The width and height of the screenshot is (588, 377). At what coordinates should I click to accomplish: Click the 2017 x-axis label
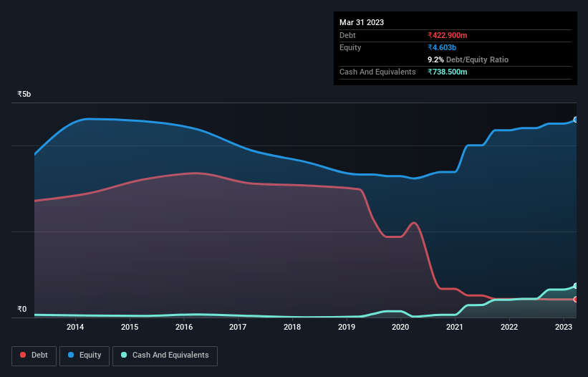tap(238, 327)
